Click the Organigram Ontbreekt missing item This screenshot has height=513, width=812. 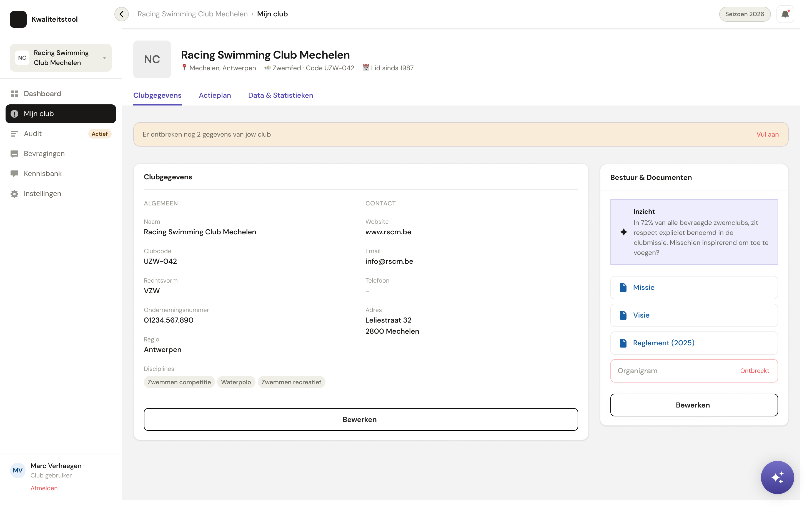[x=694, y=371]
